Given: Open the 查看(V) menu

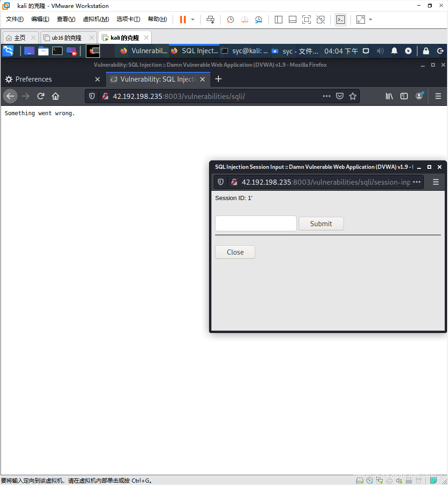Looking at the screenshot, I should (x=66, y=19).
